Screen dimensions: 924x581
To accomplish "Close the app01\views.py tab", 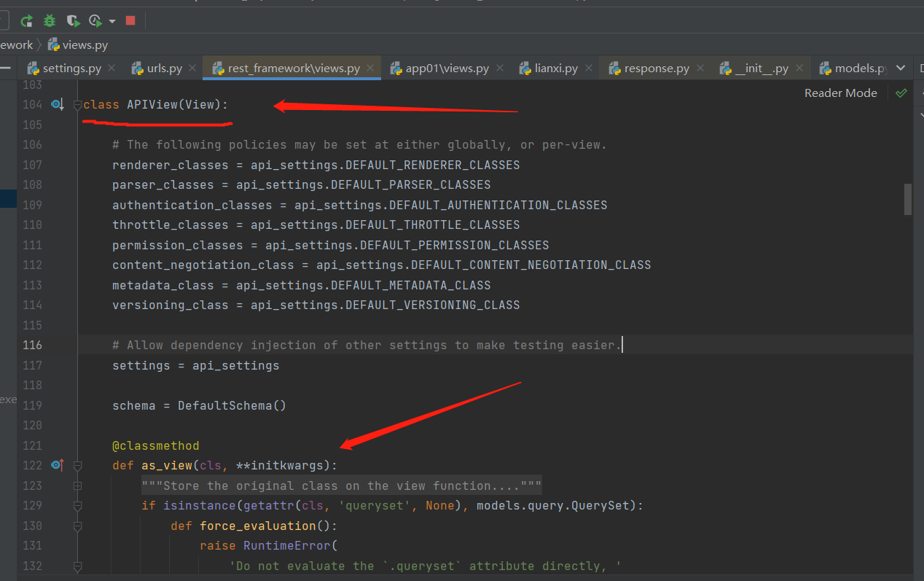I will click(x=499, y=69).
